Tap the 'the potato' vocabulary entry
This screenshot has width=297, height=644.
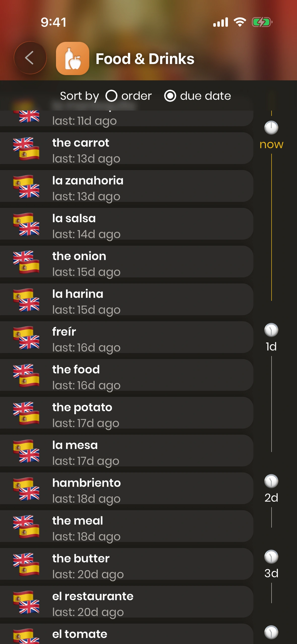tap(126, 413)
